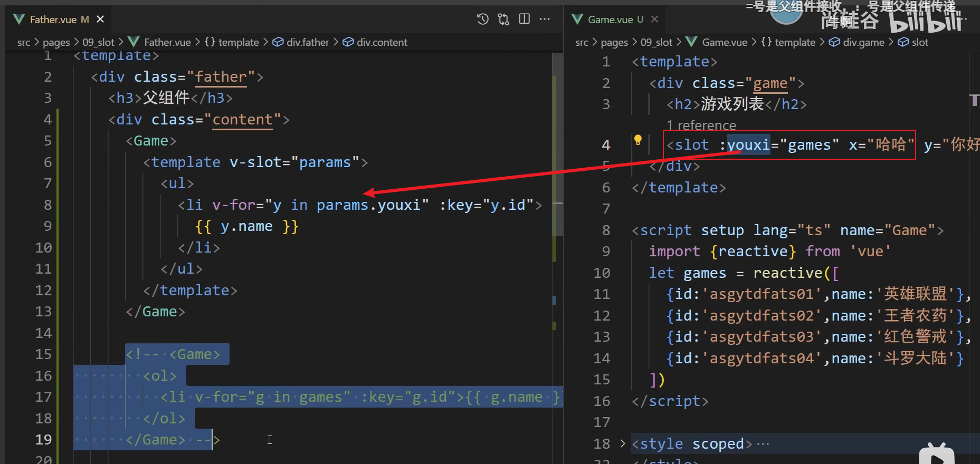
Task: Open the div.game breadcrumb dropdown
Action: [x=863, y=42]
